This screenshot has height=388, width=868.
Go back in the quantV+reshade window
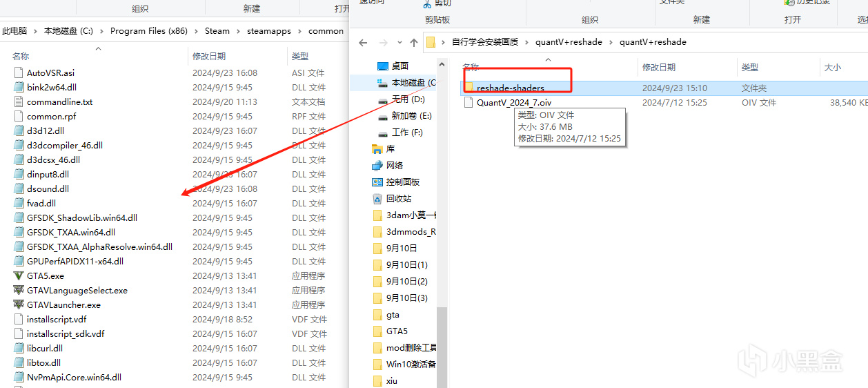364,42
